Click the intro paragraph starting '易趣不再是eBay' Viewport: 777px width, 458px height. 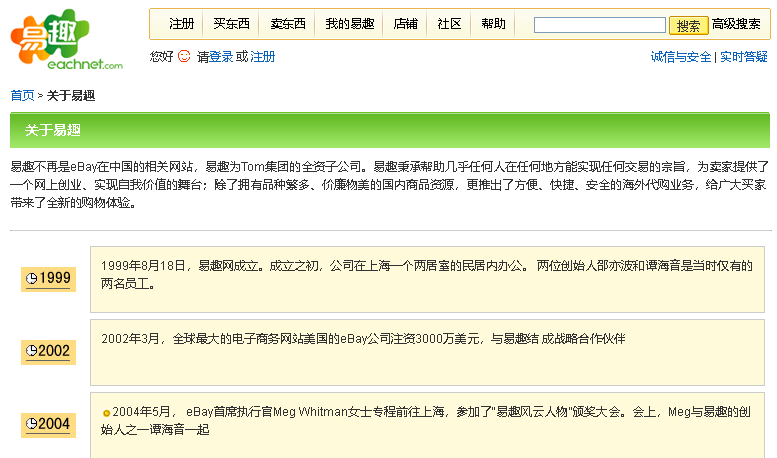pyautogui.click(x=389, y=184)
